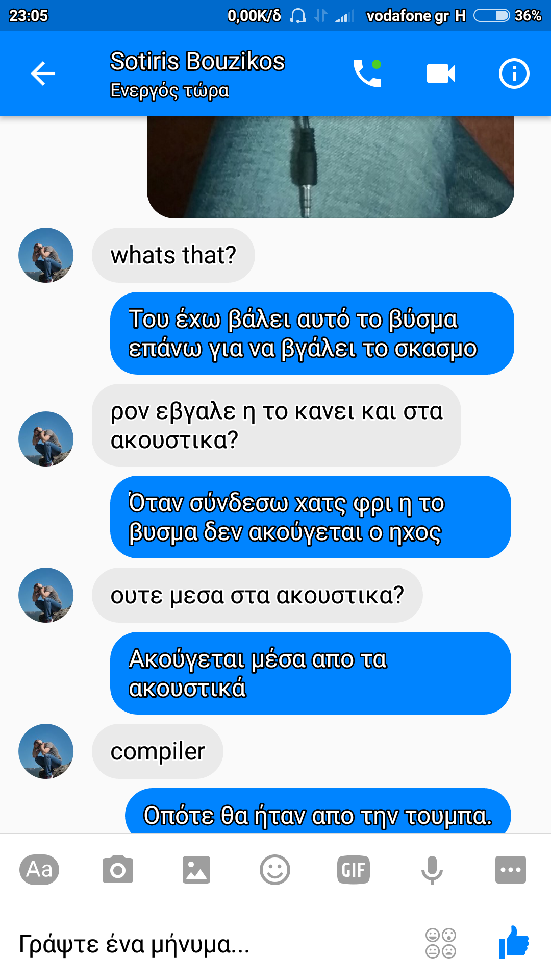This screenshot has width=551, height=980.
Task: Open the shared audio jack photo
Action: [x=331, y=167]
